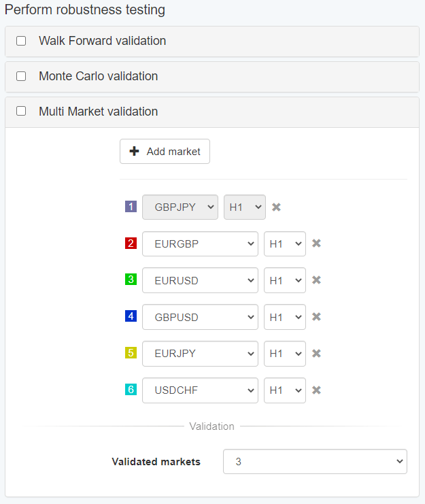
Task: Toggle Multi Market validation checkbox
Action: 21,111
